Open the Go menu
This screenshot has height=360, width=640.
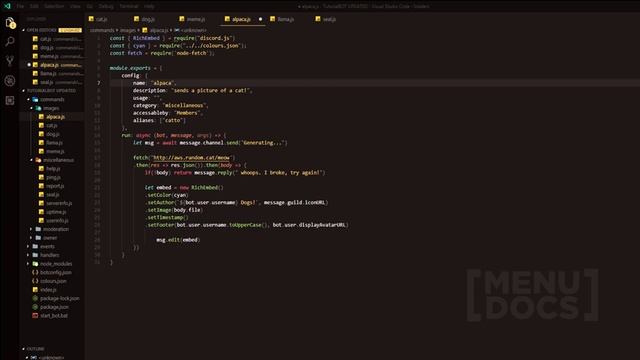coord(89,6)
